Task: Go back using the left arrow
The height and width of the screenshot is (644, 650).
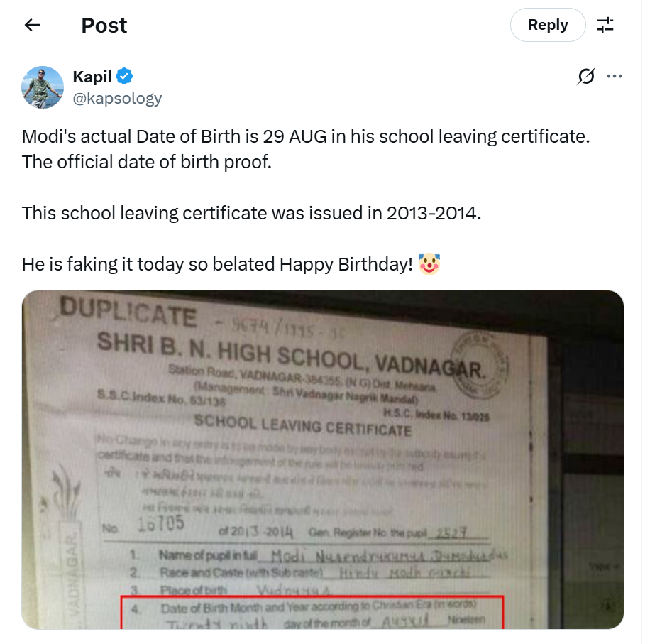Action: click(33, 25)
